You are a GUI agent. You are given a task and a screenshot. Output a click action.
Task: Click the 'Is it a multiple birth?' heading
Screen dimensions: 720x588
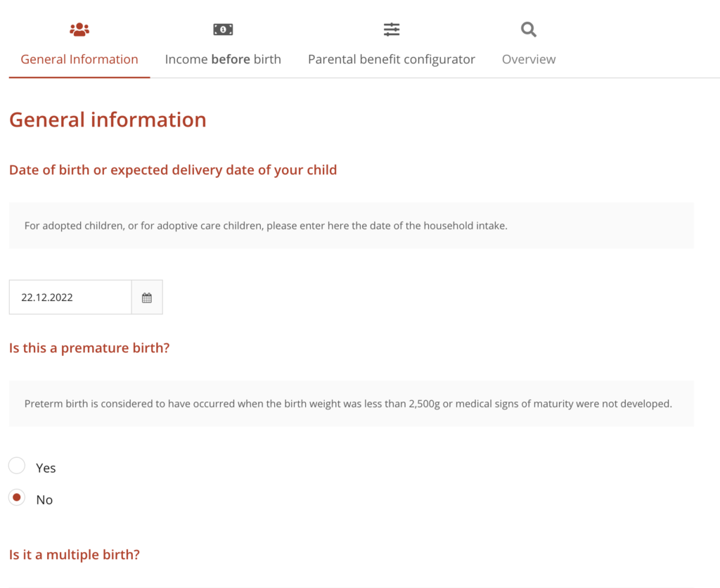coord(75,555)
